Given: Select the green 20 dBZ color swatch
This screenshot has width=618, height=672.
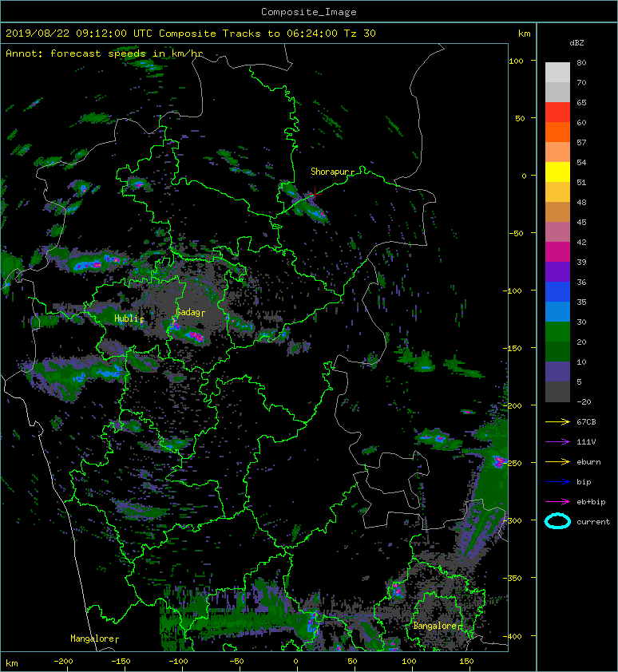Looking at the screenshot, I should [x=557, y=332].
